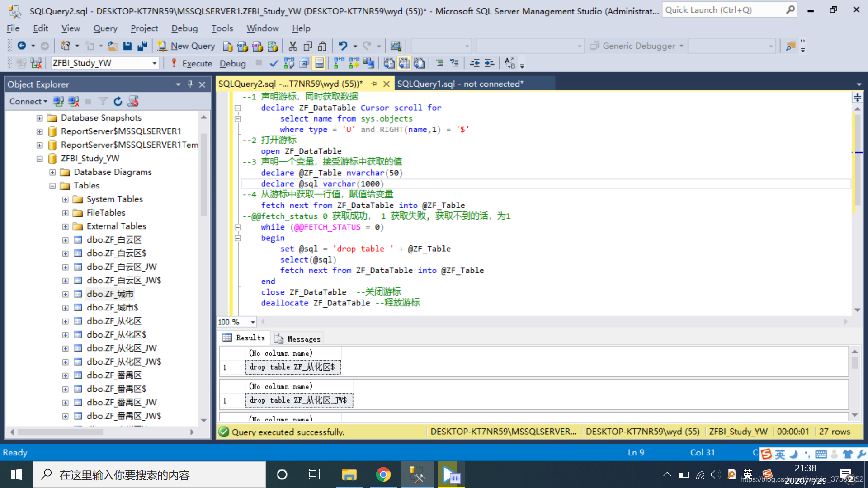Click the Parse checkmark icon
This screenshot has width=868, height=488.
[274, 63]
